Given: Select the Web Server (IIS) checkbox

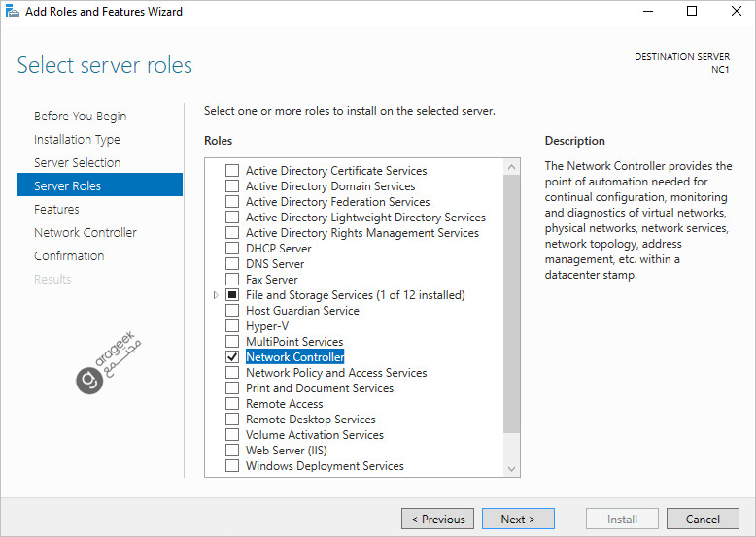Looking at the screenshot, I should (232, 451).
